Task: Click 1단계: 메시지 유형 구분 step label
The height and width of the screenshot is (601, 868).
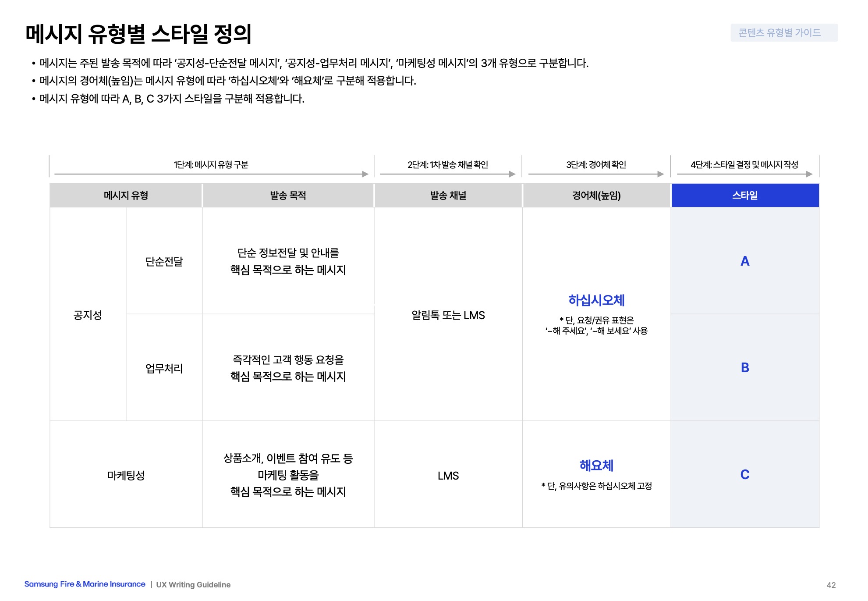Action: pos(211,165)
